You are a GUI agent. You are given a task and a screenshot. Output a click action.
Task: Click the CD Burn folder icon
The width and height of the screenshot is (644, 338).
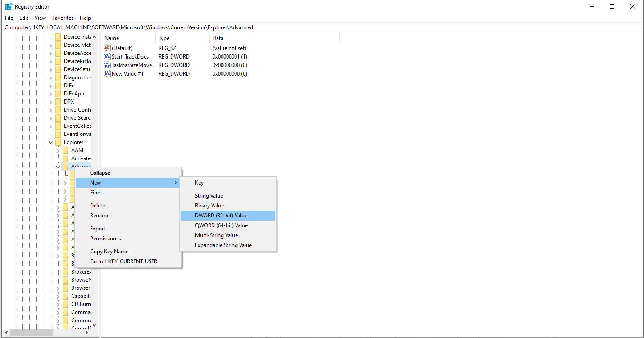click(65, 304)
